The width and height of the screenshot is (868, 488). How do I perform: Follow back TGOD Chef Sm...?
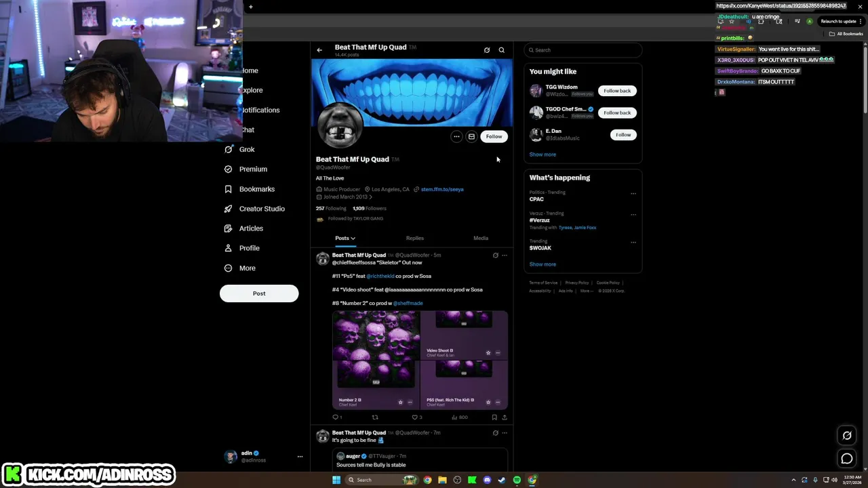[617, 113]
